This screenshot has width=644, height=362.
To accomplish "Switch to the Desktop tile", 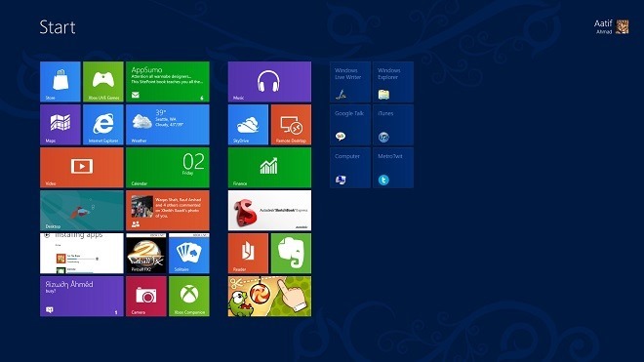I will pyautogui.click(x=82, y=211).
